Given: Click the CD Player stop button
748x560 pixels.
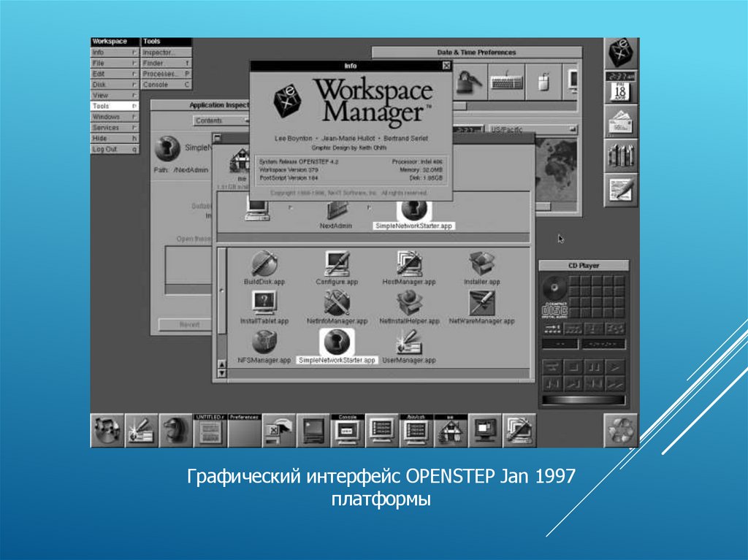Looking at the screenshot, I should coord(574,367).
